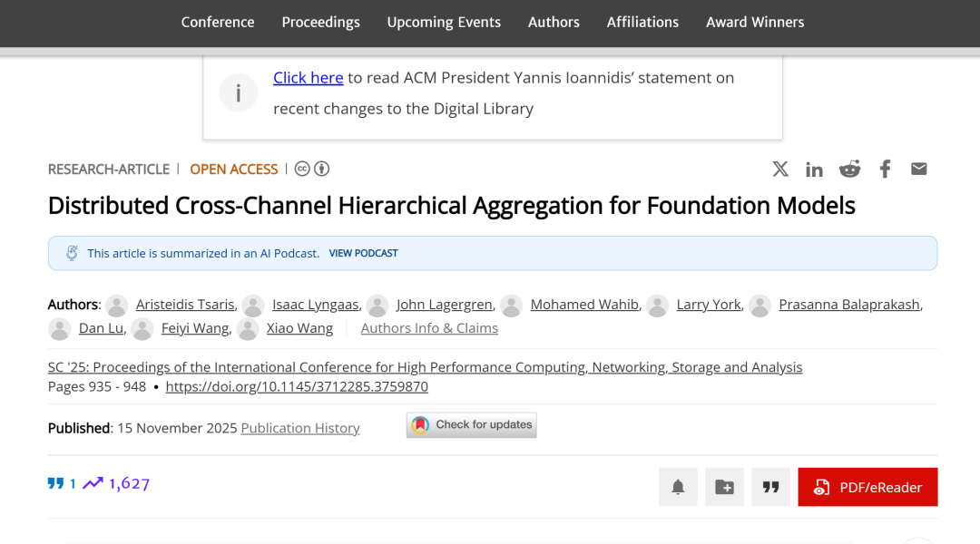Expand Authors Info & Claims
Viewport: 980px width, 544px height.
(x=429, y=328)
